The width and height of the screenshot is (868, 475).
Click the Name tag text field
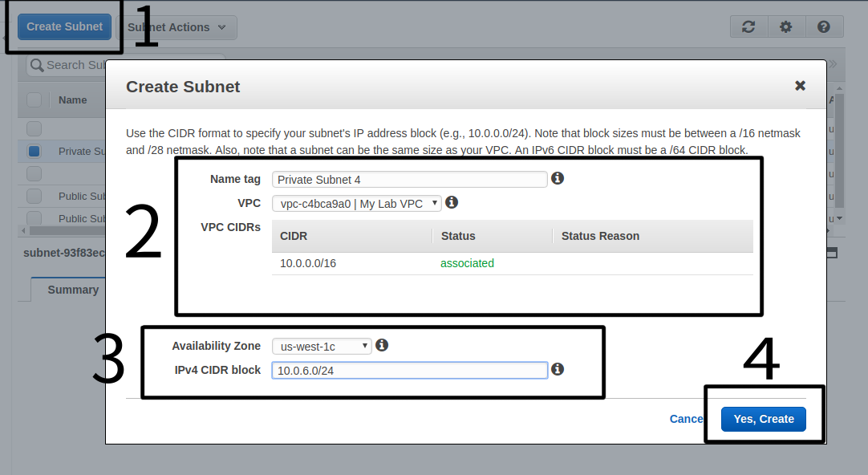coord(409,179)
